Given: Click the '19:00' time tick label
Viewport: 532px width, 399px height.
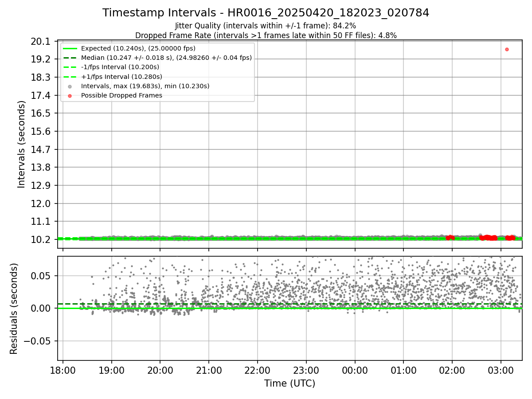Looking at the screenshot, I should pyautogui.click(x=111, y=370).
